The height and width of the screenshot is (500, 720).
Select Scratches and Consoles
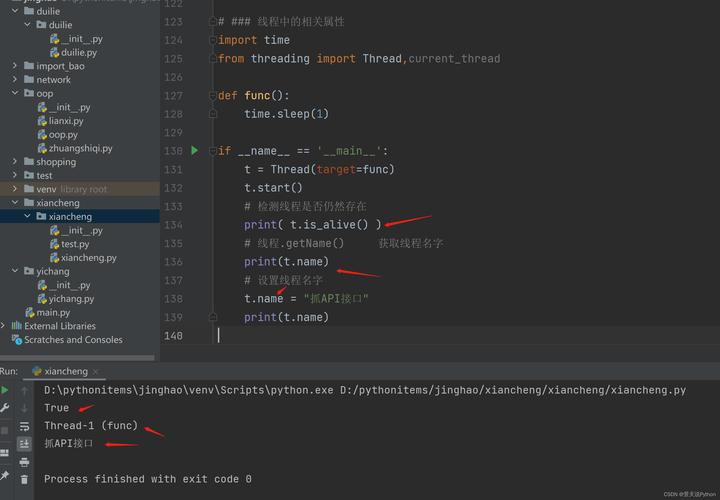[x=73, y=340]
